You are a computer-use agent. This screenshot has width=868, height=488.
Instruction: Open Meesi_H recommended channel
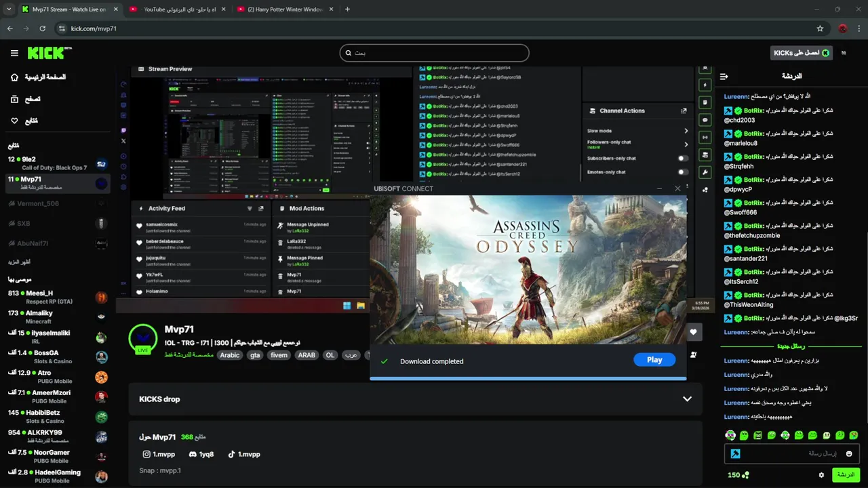click(58, 297)
